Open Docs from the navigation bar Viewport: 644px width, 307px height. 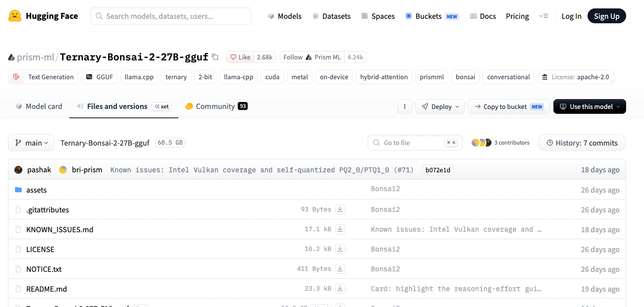(x=483, y=16)
